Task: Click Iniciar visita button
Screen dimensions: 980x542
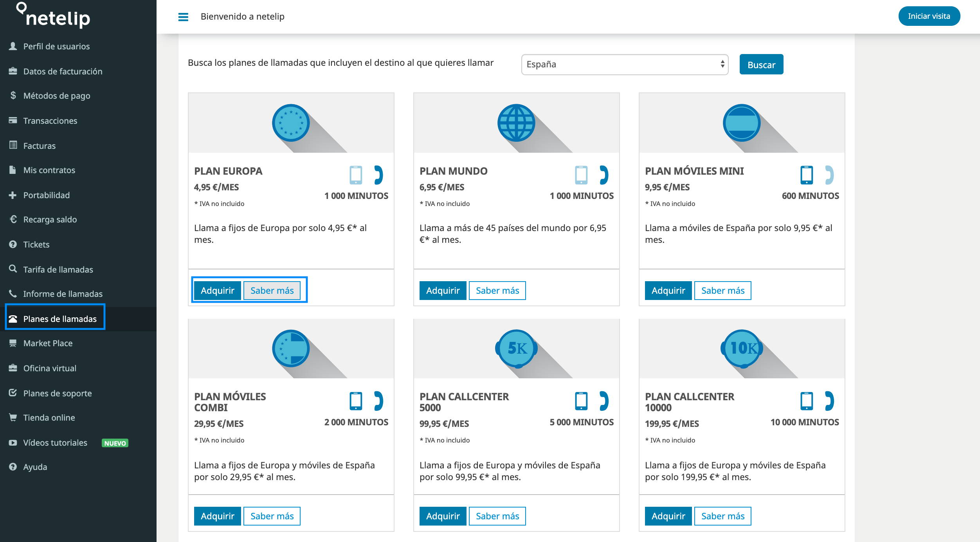Action: tap(929, 16)
